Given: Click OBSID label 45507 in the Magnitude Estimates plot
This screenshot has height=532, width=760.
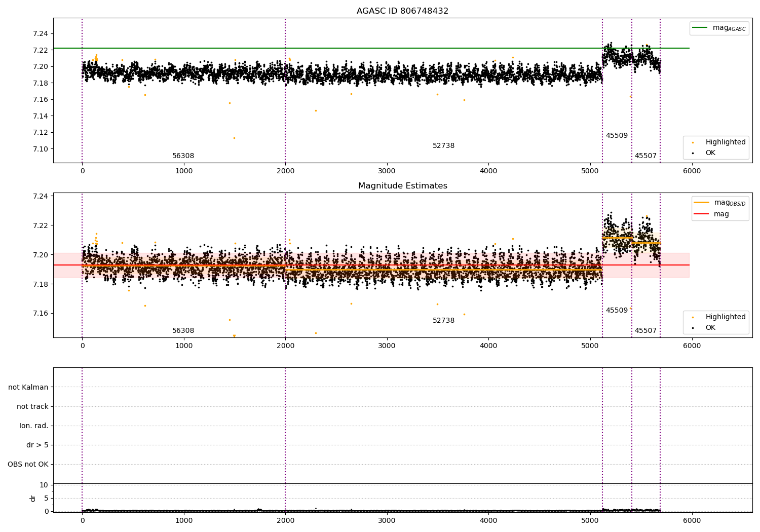Looking at the screenshot, I should (645, 331).
